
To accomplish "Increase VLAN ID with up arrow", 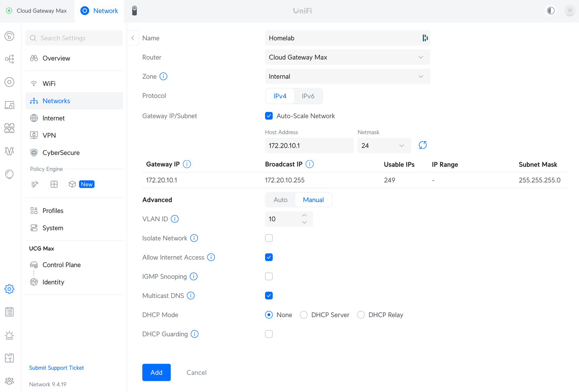I will point(304,216).
